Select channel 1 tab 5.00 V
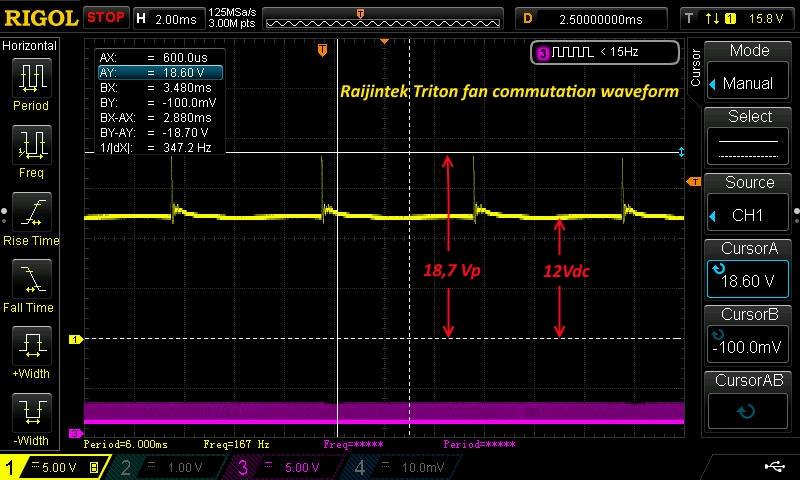This screenshot has height=480, width=800. 54,467
